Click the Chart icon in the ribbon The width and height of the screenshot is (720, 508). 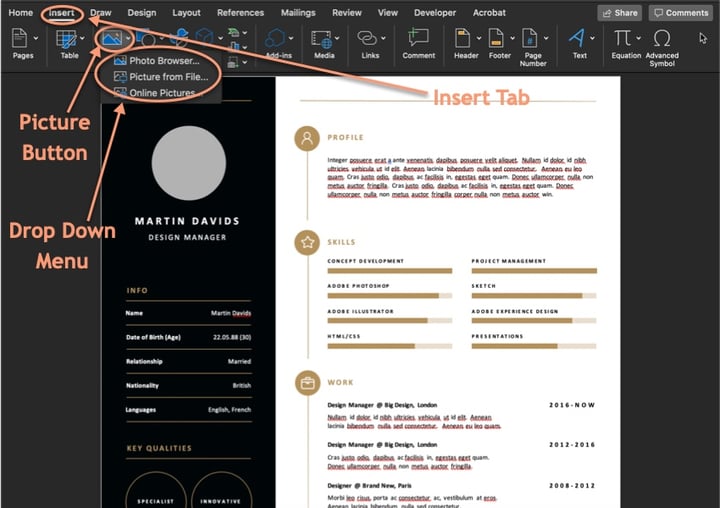click(234, 46)
